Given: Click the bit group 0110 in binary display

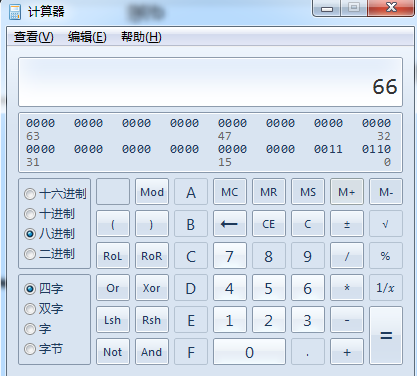Looking at the screenshot, I should tap(376, 149).
